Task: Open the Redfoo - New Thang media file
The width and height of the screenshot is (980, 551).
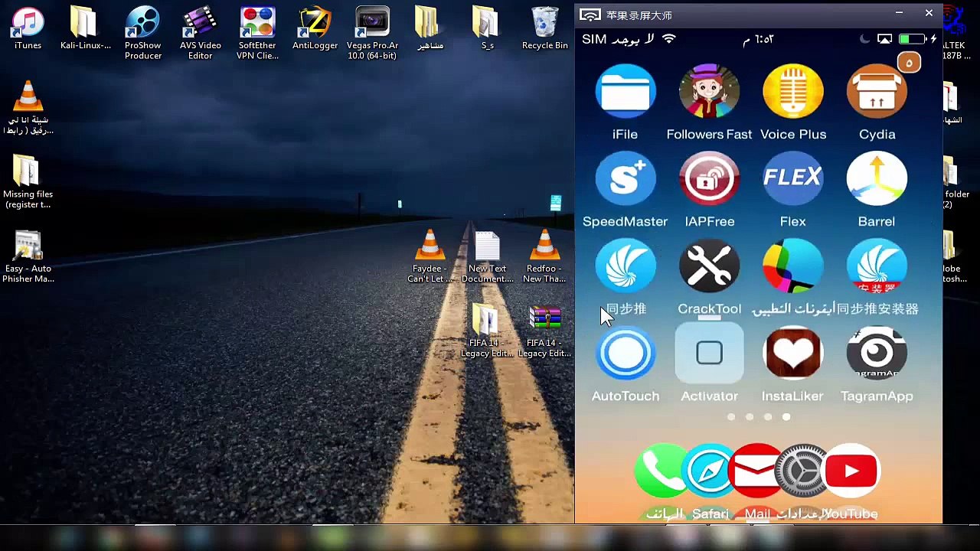Action: click(544, 256)
